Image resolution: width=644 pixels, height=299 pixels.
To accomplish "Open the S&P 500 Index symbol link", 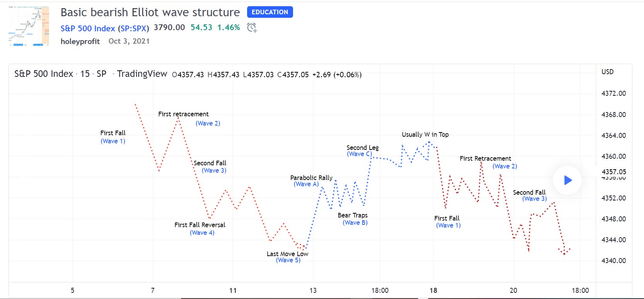I will pyautogui.click(x=88, y=28).
